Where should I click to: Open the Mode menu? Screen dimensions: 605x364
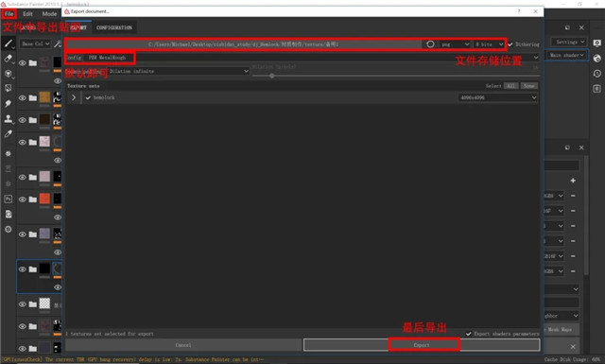tap(49, 14)
